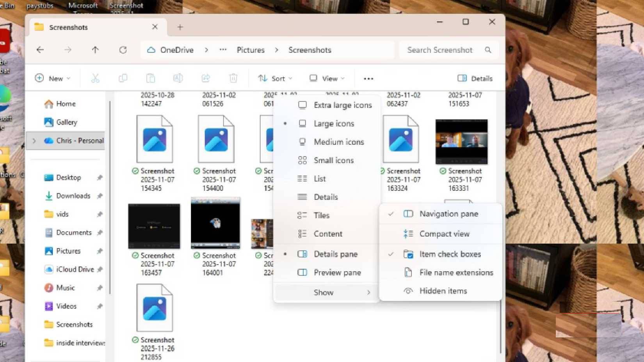
Task: Toggle Item check boxes in Show submenu
Action: tap(450, 254)
